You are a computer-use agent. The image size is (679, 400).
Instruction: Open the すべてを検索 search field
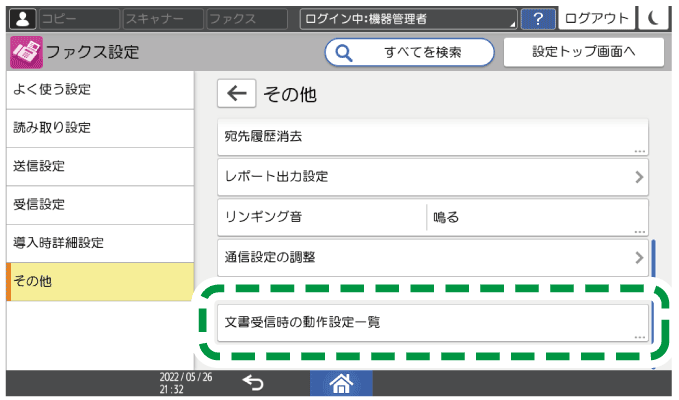coord(409,52)
